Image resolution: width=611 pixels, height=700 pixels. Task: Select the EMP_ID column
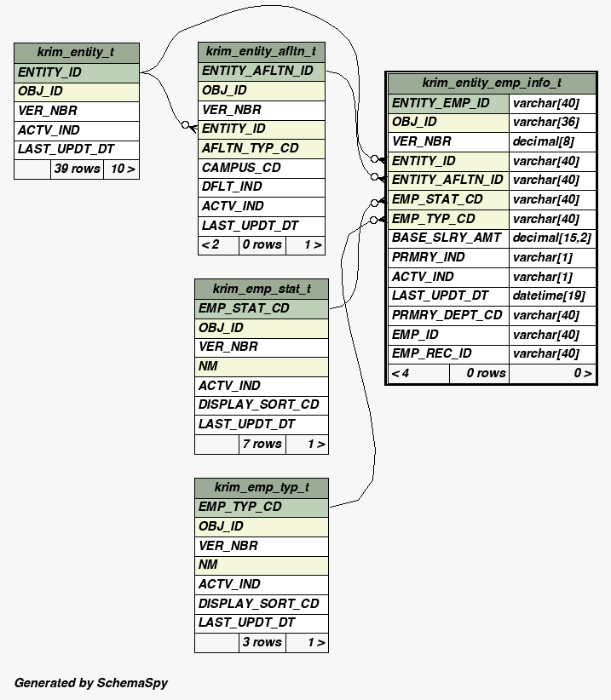point(448,335)
